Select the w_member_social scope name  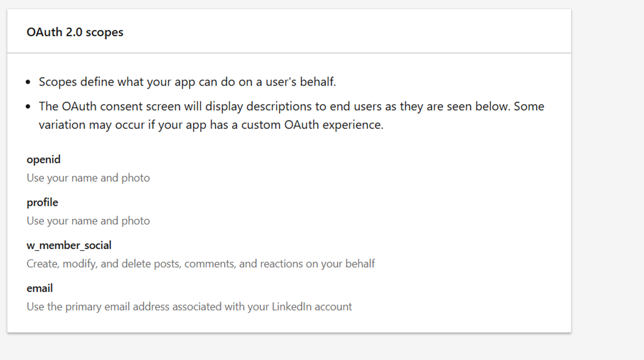point(69,245)
